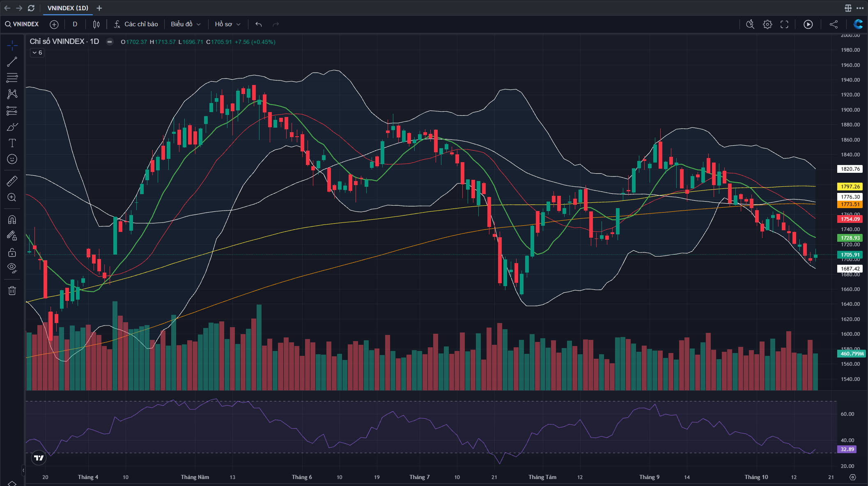Select the text annotation tool

click(12, 143)
